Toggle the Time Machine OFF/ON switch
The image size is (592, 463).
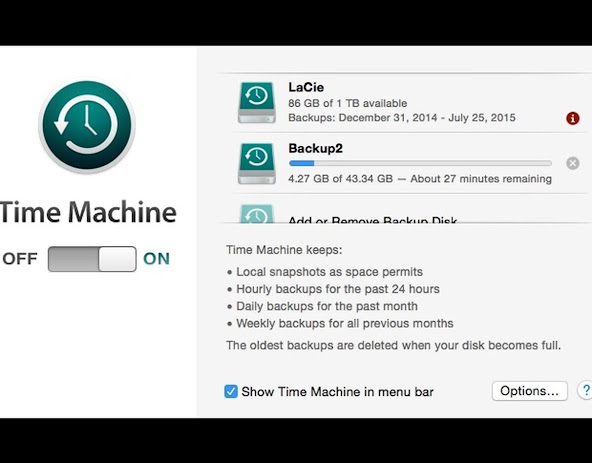92,259
